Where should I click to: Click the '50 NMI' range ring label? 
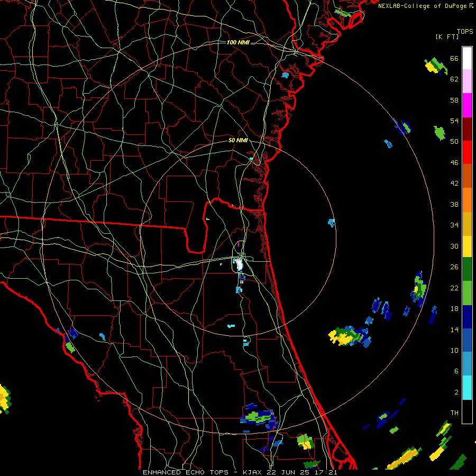238,140
